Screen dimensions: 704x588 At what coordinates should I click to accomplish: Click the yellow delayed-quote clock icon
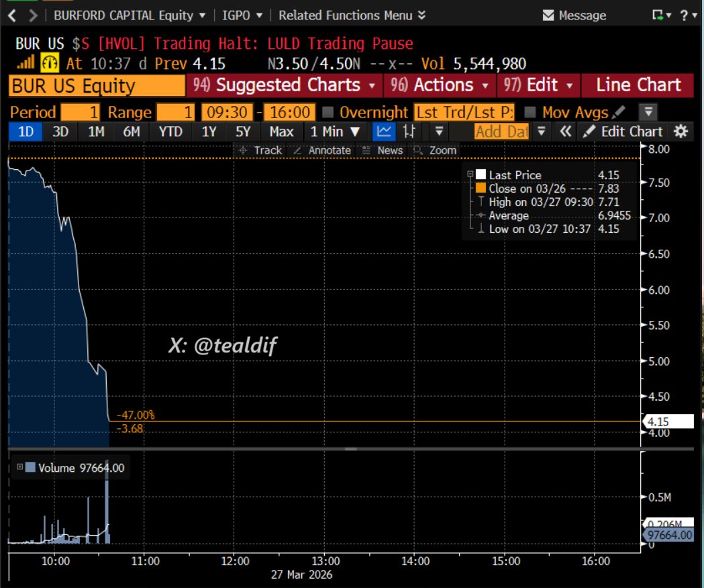[x=50, y=62]
